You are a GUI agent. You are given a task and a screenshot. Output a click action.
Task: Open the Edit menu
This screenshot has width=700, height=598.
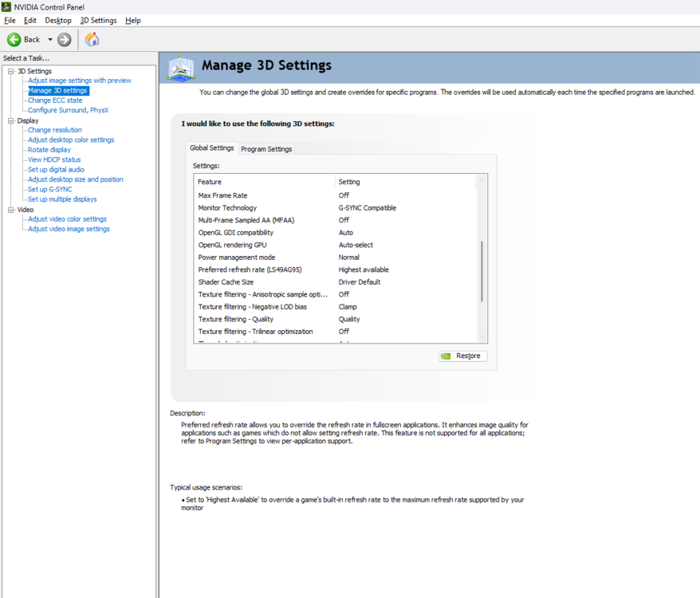click(30, 21)
